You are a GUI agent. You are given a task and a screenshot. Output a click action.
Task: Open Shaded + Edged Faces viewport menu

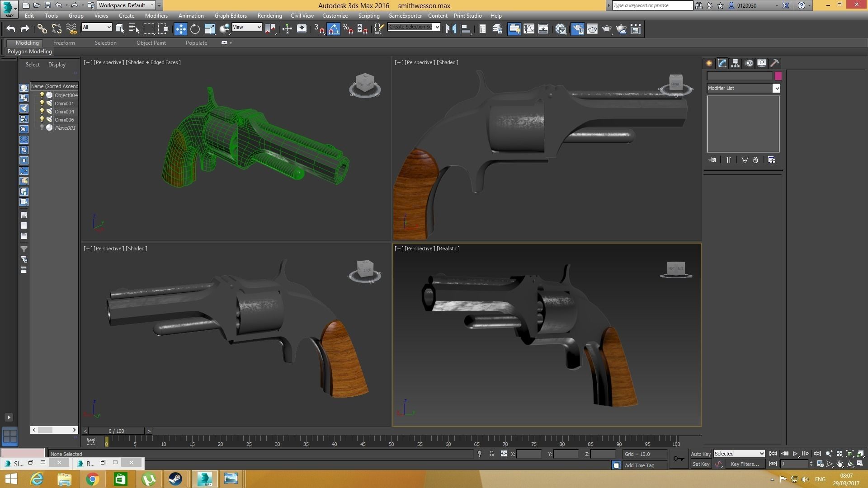click(x=153, y=62)
